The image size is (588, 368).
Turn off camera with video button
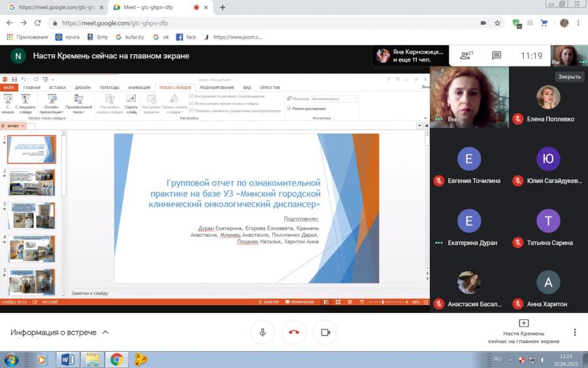point(325,332)
